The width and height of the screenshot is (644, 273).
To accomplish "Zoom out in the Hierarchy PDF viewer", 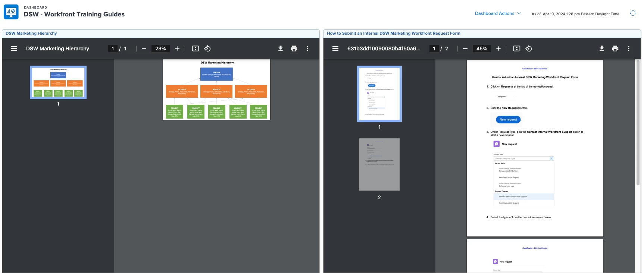I will click(x=144, y=48).
